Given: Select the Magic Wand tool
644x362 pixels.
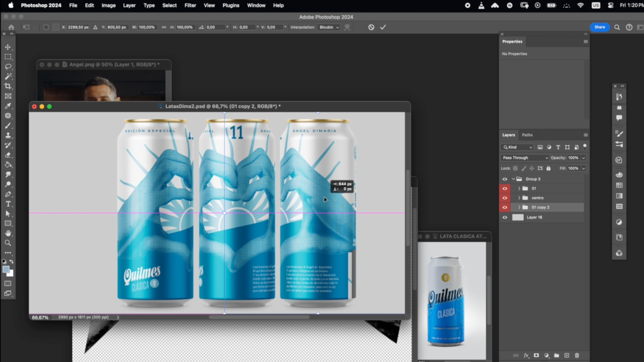Looking at the screenshot, I should pos(8,76).
